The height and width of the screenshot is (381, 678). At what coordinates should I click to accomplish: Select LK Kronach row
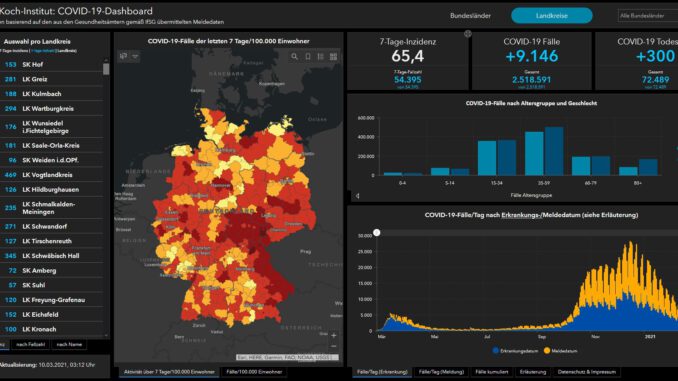(51, 329)
